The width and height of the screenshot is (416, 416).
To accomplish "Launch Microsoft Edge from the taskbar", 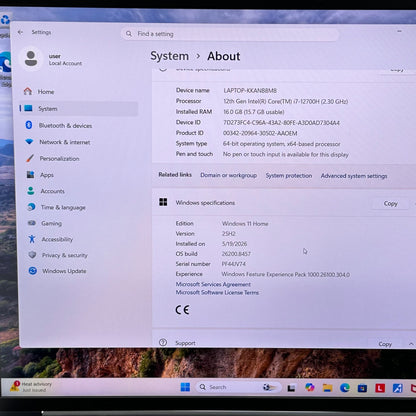I will pyautogui.click(x=344, y=388).
